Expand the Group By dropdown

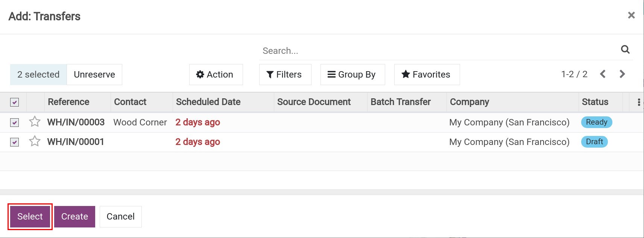352,75
